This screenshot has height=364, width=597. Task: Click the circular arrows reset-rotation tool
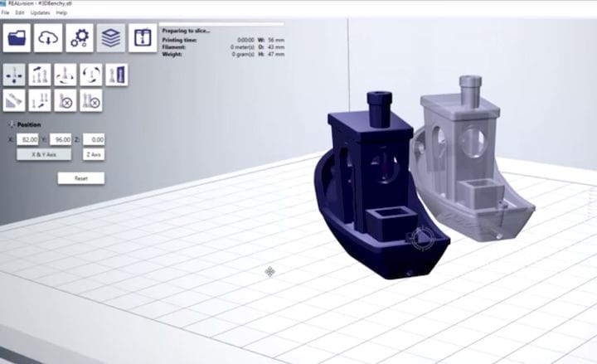click(90, 75)
